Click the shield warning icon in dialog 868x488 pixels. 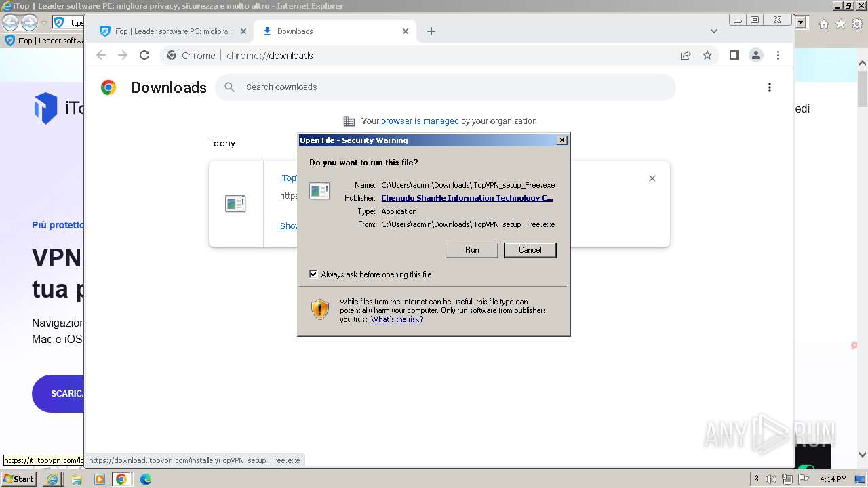point(319,309)
